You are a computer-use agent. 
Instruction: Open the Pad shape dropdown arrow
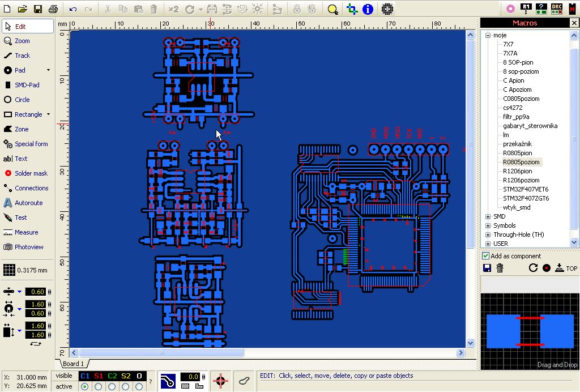point(48,70)
